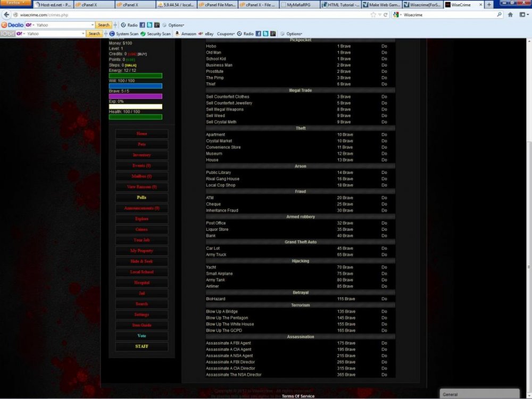
Task: Click the Radio icon on the Dealio toolbar
Action: [x=129, y=25]
